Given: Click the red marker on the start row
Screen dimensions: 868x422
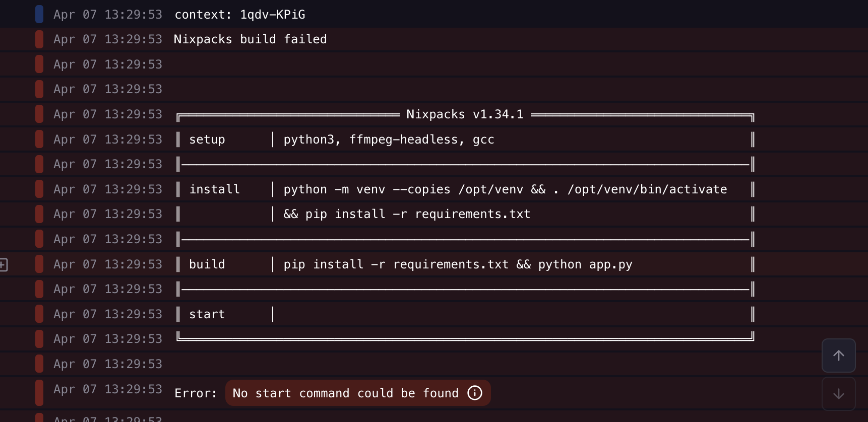Looking at the screenshot, I should pos(39,314).
